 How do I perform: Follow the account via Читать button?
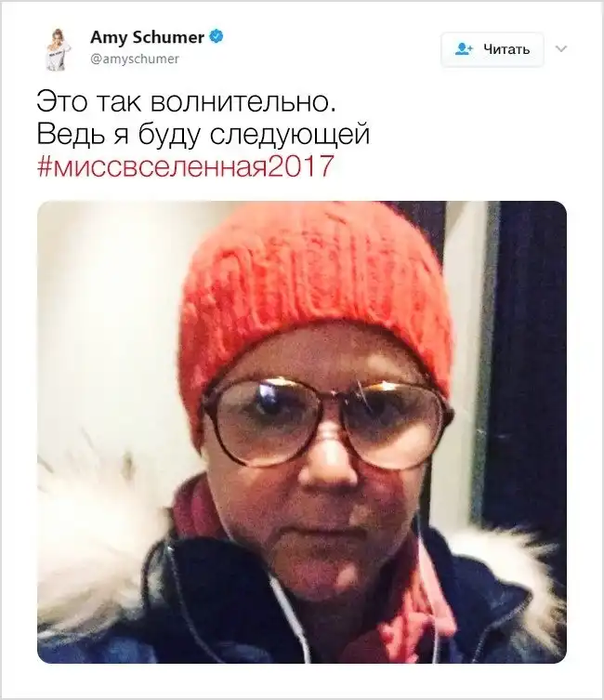point(492,49)
